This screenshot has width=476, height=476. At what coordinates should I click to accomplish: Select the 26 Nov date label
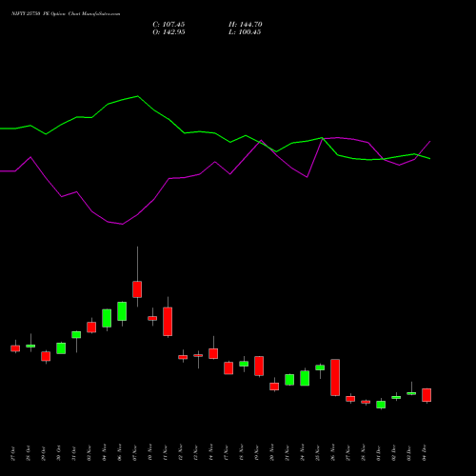point(332,453)
